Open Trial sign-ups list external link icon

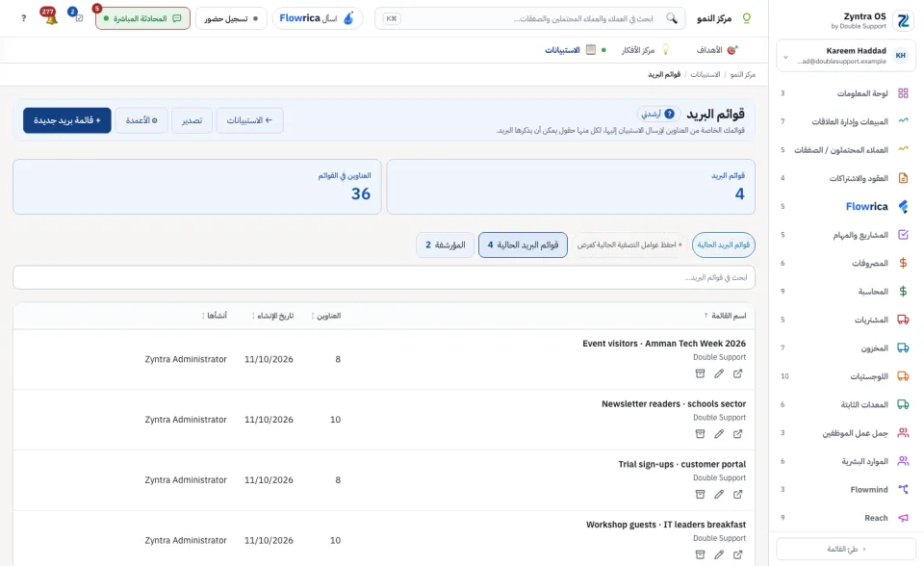738,495
